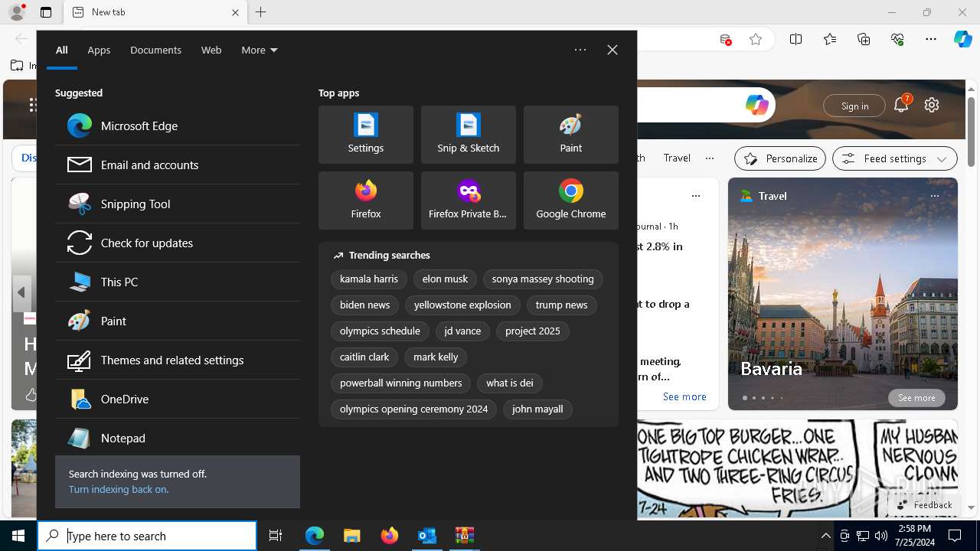Viewport: 980px width, 551px height.
Task: Expand Feed settings dropdown
Action: [x=895, y=158]
